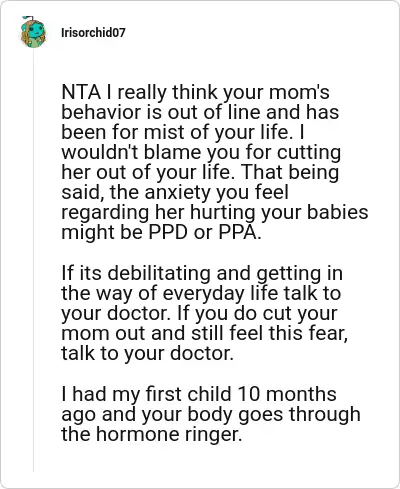Click the paragraph starting 'If its debilitating'
The width and height of the screenshot is (400, 489).
(x=205, y=313)
